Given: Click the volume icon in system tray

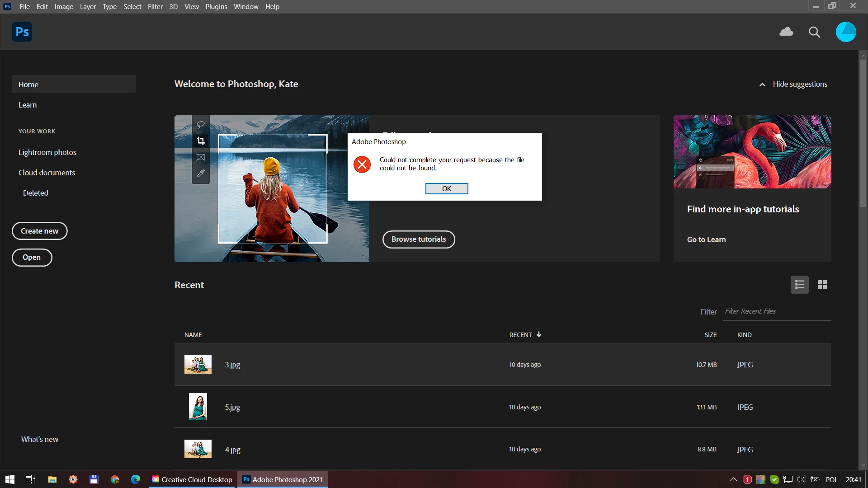Looking at the screenshot, I should pyautogui.click(x=801, y=479).
